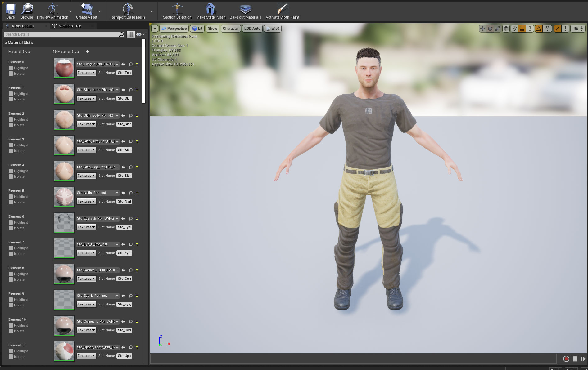The height and width of the screenshot is (370, 588).
Task: Check Highlight for Element 7
Action: coord(11,248)
